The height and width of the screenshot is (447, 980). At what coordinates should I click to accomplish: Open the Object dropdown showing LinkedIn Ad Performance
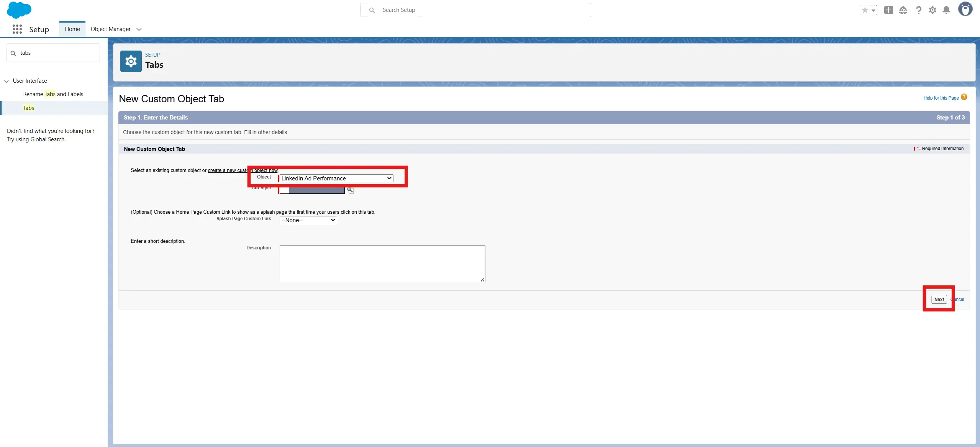[x=336, y=178]
